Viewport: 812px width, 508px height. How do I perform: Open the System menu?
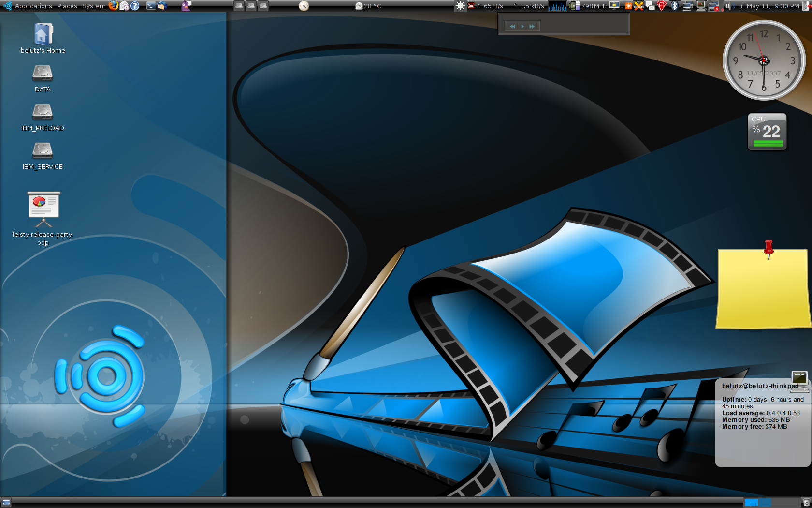93,6
